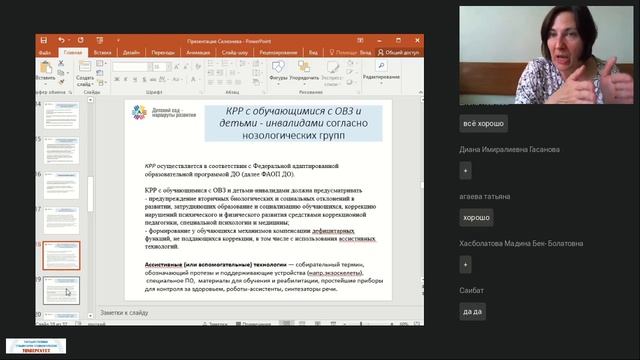Switch to the Insert (Вставка) tab
The height and width of the screenshot is (360, 640).
click(x=102, y=52)
